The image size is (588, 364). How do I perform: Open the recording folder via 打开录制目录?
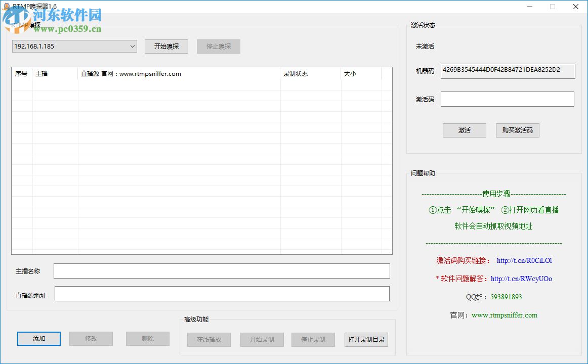pos(366,339)
